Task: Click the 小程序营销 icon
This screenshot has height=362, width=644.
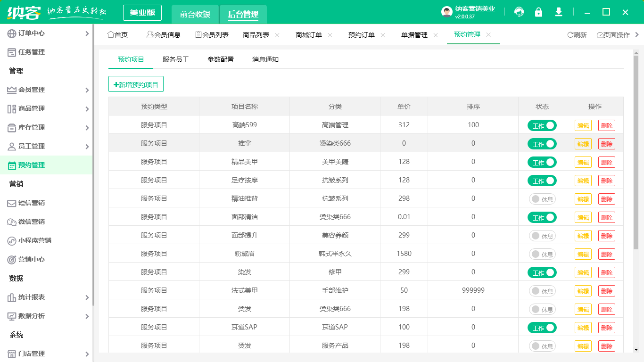Action: [x=12, y=241]
